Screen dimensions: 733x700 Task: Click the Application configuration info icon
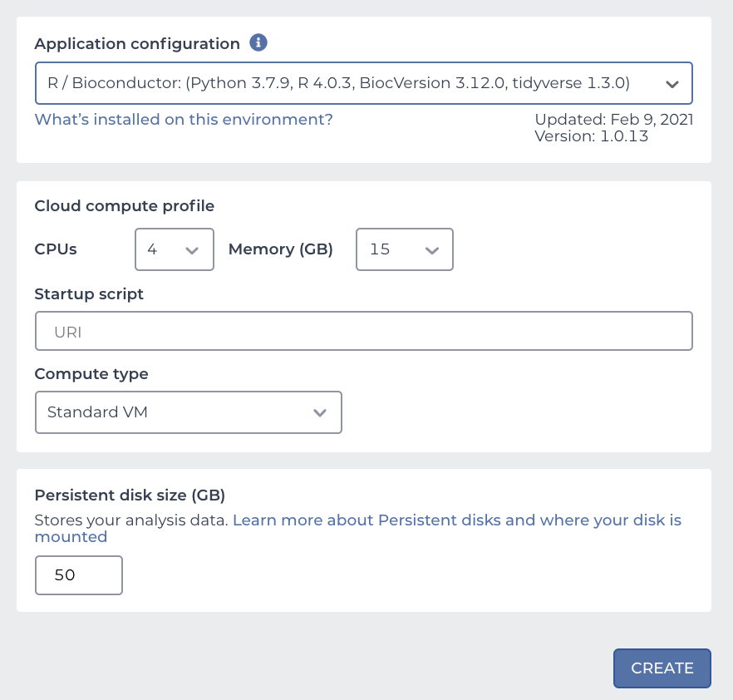(258, 42)
